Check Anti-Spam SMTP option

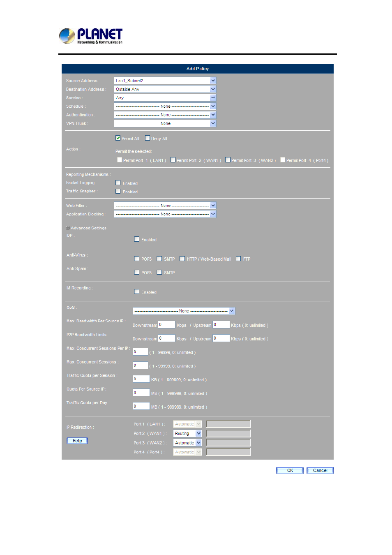pos(159,272)
